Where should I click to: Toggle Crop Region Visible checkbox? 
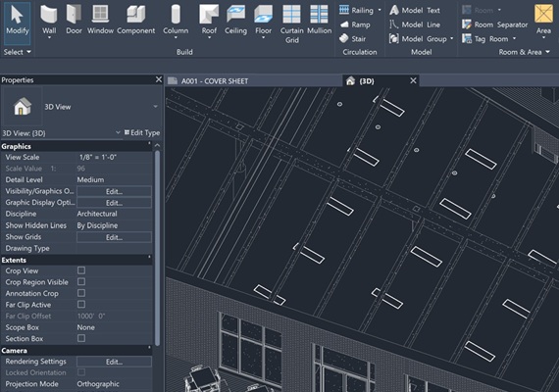[81, 282]
